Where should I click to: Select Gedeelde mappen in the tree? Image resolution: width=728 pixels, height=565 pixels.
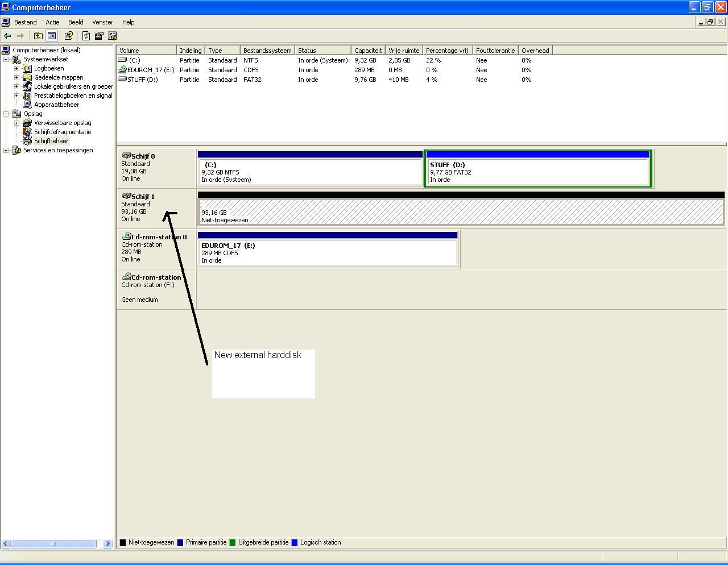59,77
